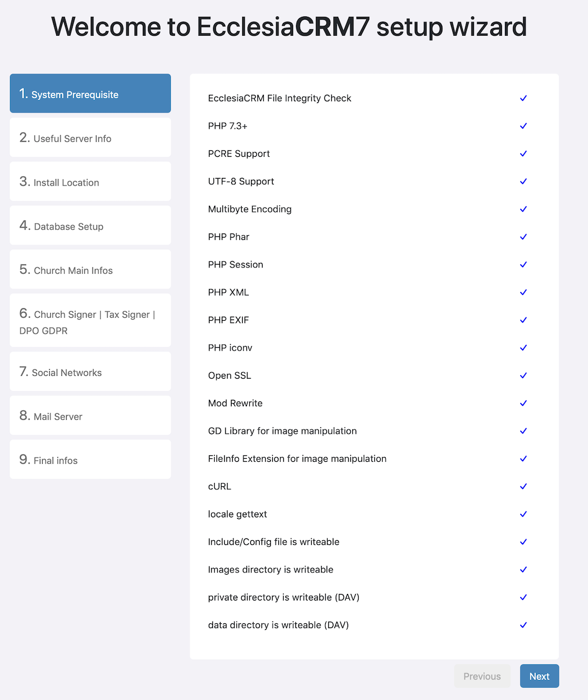Click the 'PHP iconv' text

pos(230,348)
